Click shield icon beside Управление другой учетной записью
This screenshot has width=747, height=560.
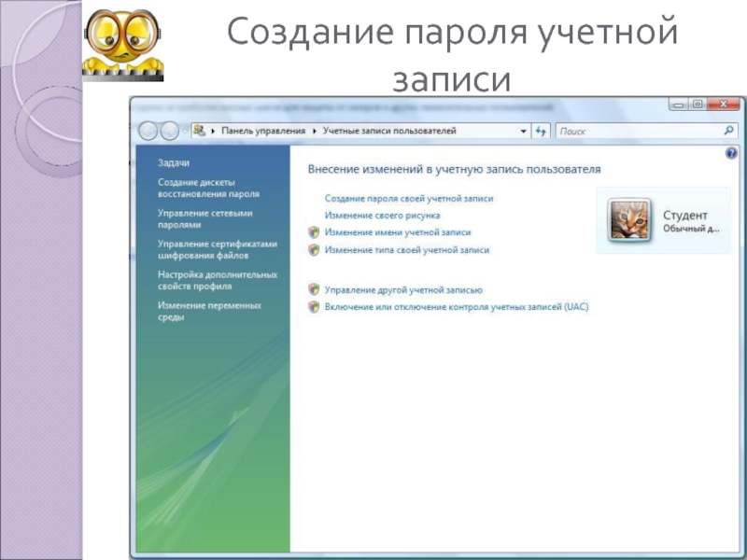[314, 289]
